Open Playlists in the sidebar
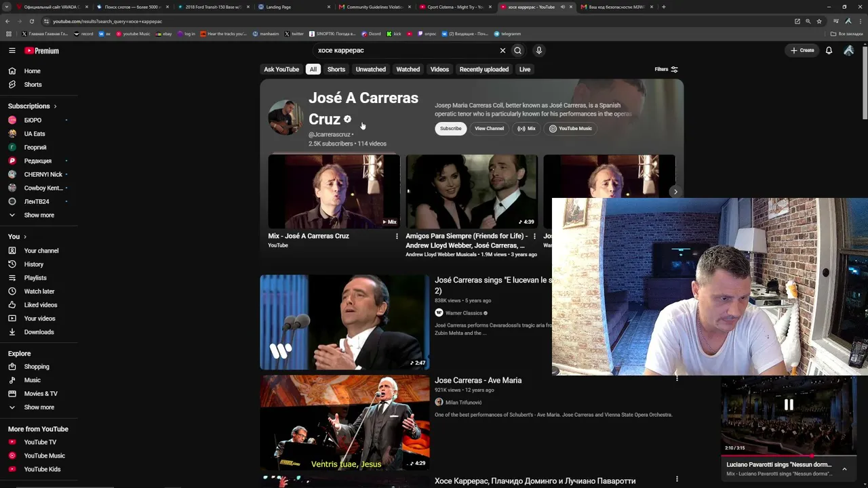This screenshot has width=868, height=488. [35, 278]
